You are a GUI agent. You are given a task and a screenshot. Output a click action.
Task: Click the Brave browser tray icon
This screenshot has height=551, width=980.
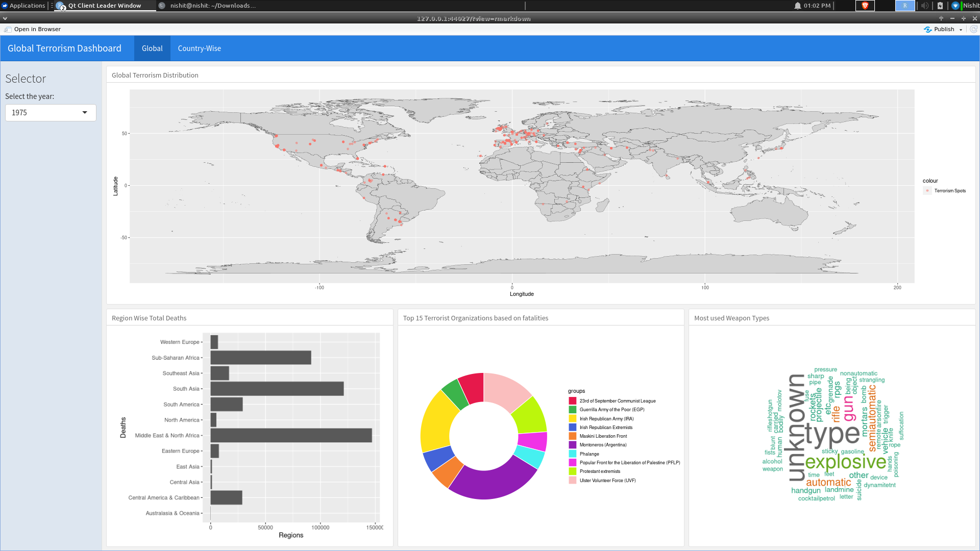click(x=865, y=6)
